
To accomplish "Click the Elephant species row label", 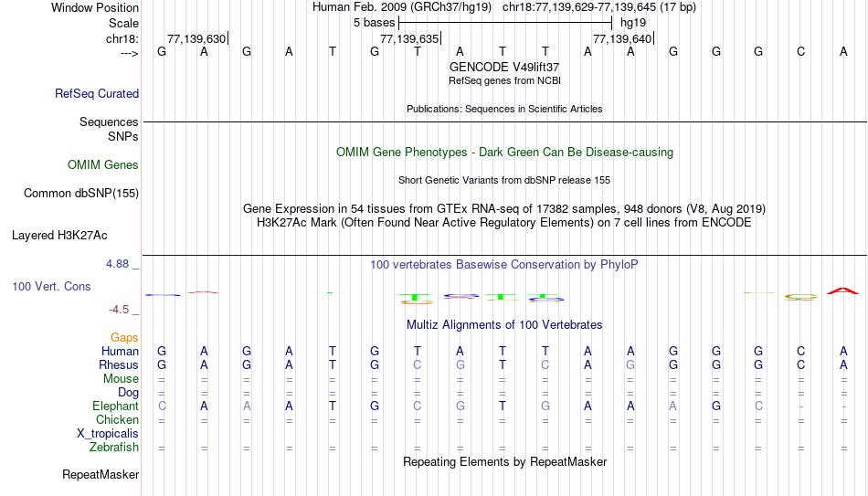I will tap(115, 406).
